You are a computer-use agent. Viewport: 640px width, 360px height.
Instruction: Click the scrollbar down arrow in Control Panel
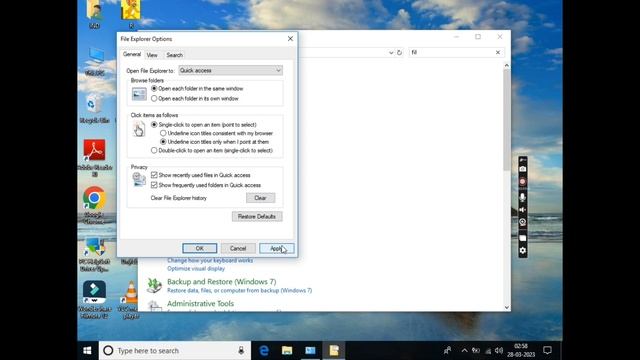[507, 307]
